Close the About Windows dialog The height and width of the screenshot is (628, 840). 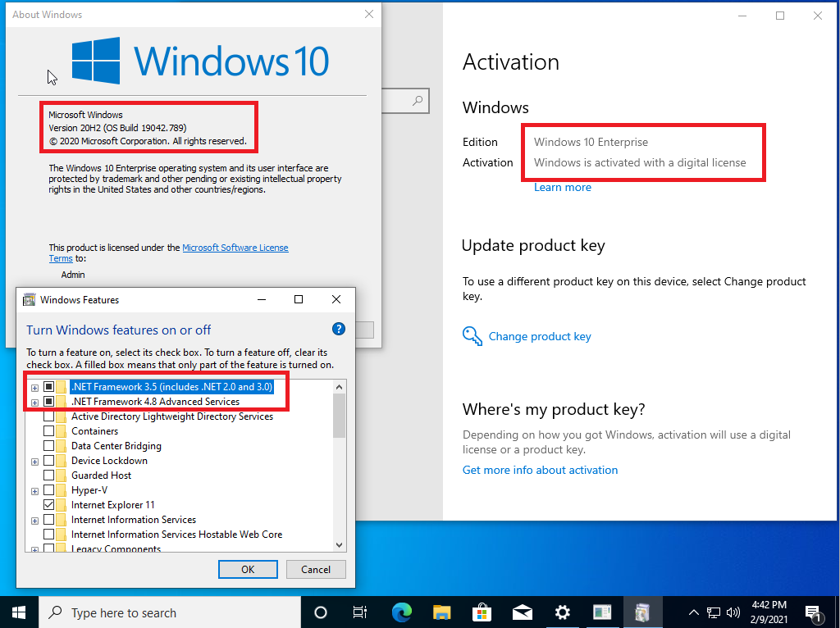coord(369,14)
